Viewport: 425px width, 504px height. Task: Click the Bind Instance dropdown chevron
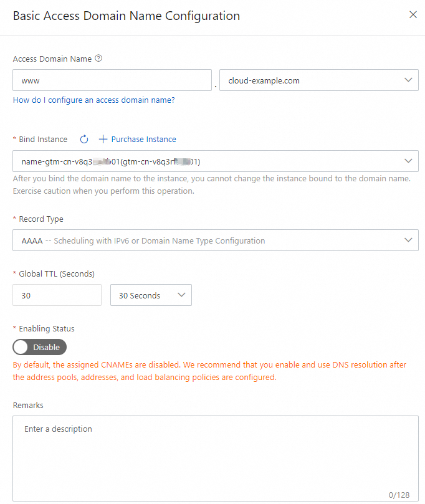408,161
